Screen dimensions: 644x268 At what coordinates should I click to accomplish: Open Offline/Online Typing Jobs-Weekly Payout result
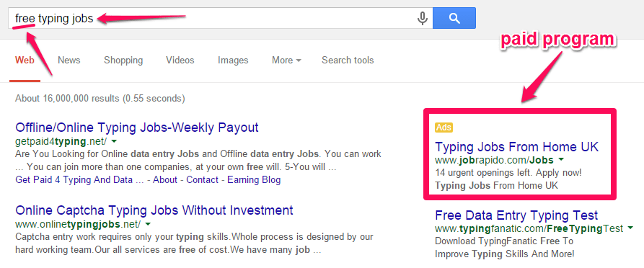[x=137, y=128]
